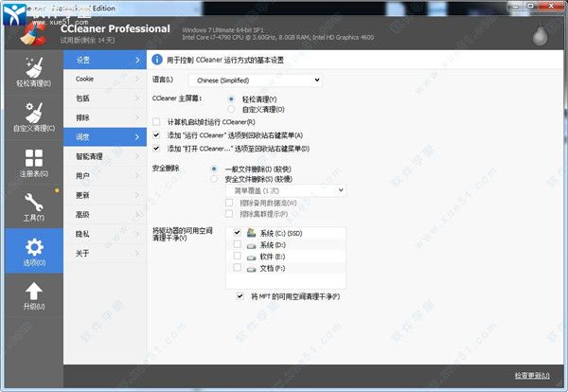Click the 文档 (F:) drive icon
The height and width of the screenshot is (392, 568).
coord(252,269)
